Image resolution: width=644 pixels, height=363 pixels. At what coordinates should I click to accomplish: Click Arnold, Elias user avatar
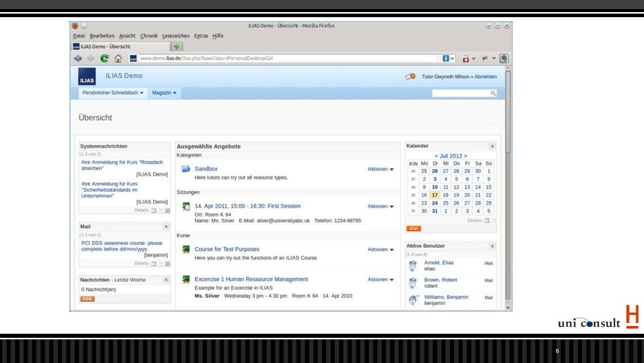click(413, 266)
